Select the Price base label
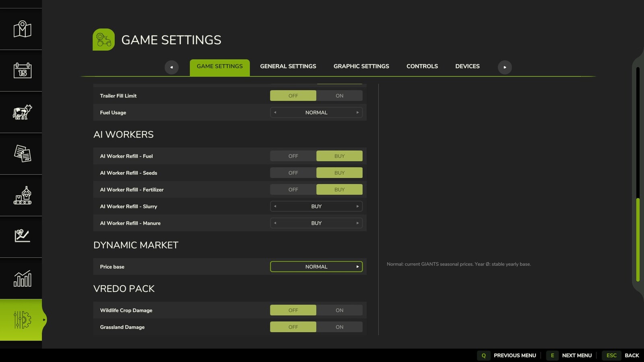This screenshot has width=644, height=362. (112, 267)
